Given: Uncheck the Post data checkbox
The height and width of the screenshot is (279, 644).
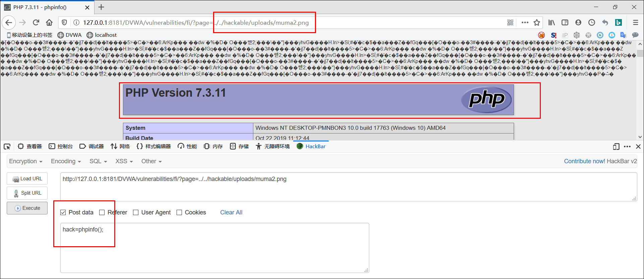Looking at the screenshot, I should [63, 212].
